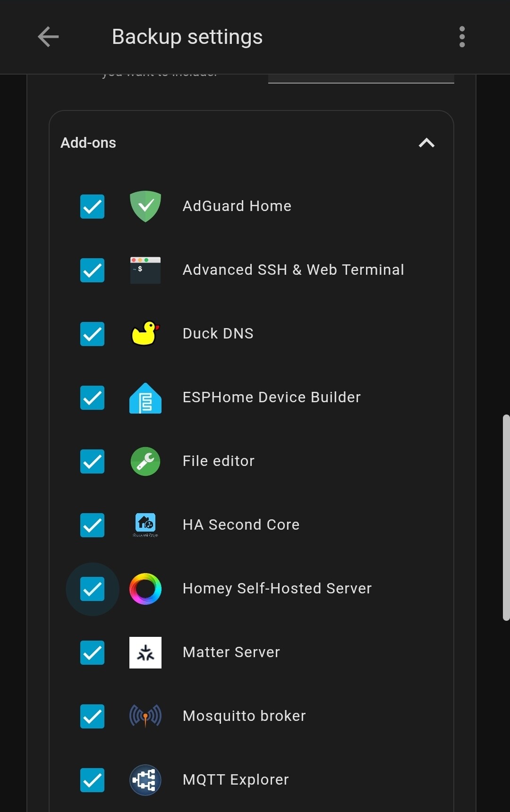Viewport: 510px width, 812px height.
Task: Go back using the arrow button
Action: 48,37
